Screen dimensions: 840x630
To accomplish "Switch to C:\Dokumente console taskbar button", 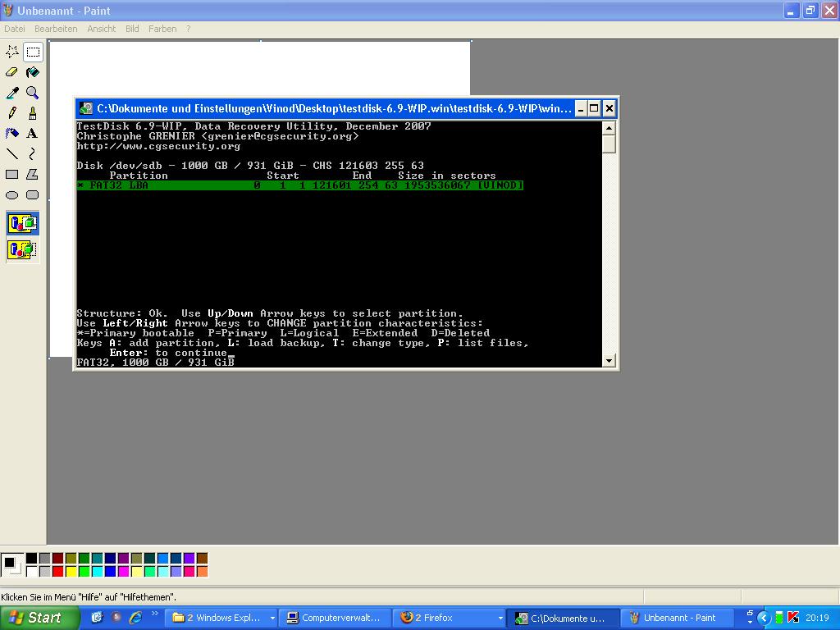I will pos(564,618).
